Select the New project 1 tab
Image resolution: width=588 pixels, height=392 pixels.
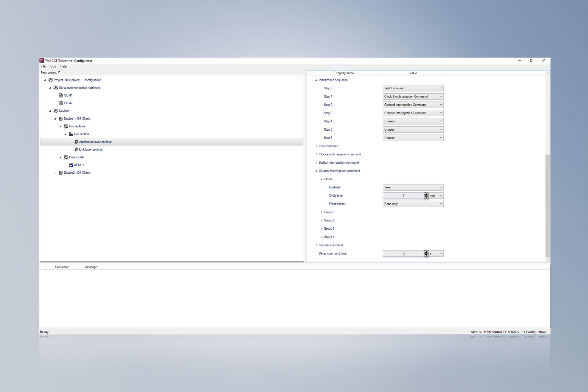tap(50, 73)
